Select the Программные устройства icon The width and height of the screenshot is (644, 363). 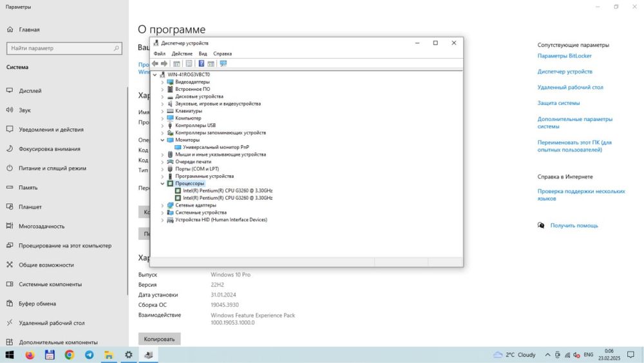[170, 177]
